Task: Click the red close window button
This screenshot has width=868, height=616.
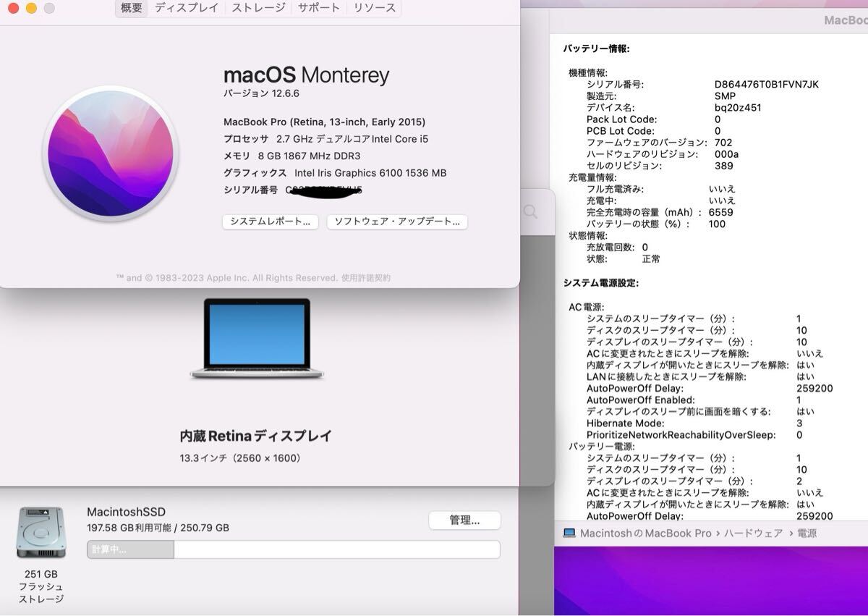Action: coord(13,8)
